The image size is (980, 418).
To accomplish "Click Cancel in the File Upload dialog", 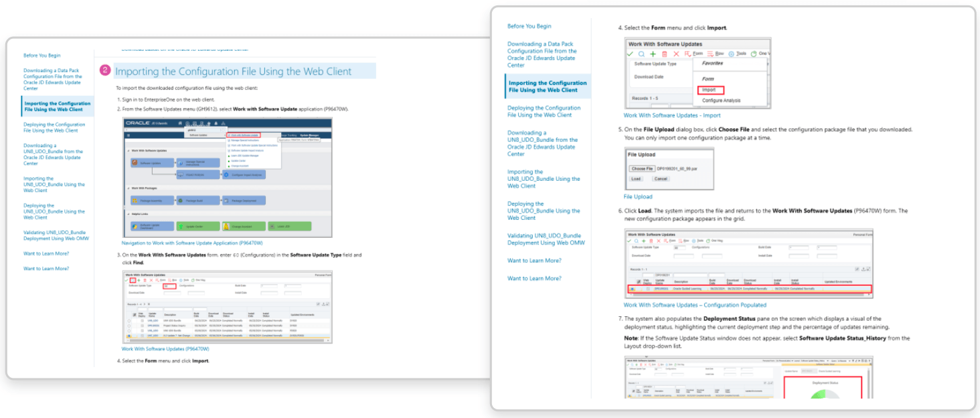I will pos(661,179).
